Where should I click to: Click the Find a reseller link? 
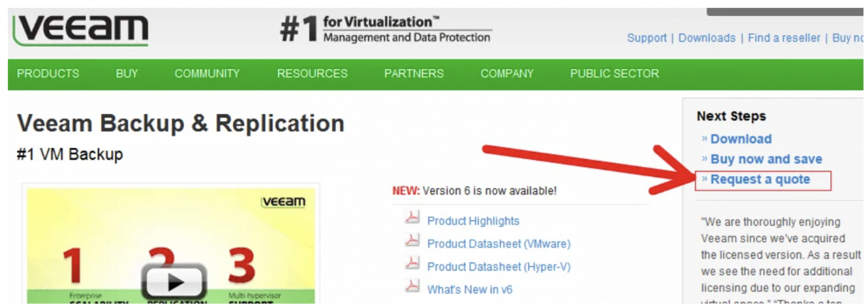click(784, 38)
